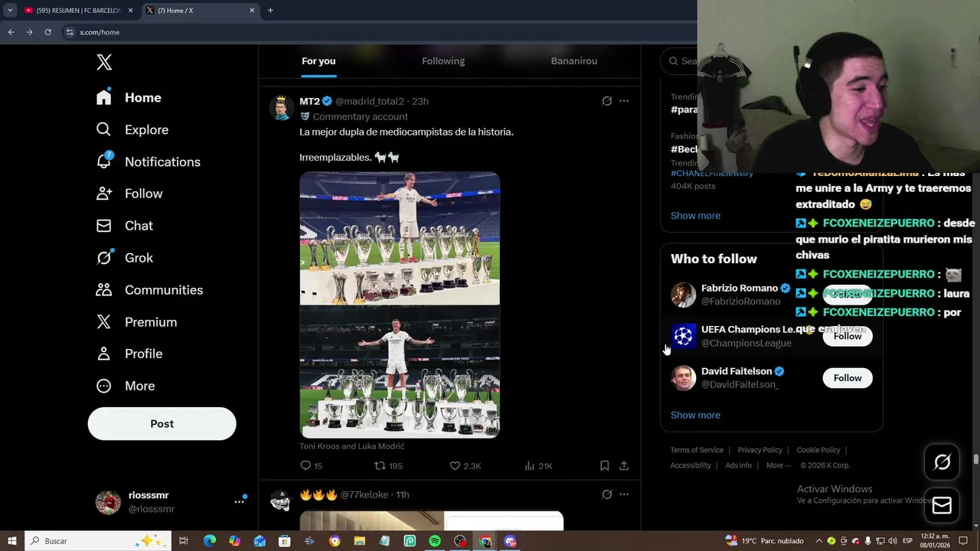Click the volume icon in system tray

pos(892,541)
